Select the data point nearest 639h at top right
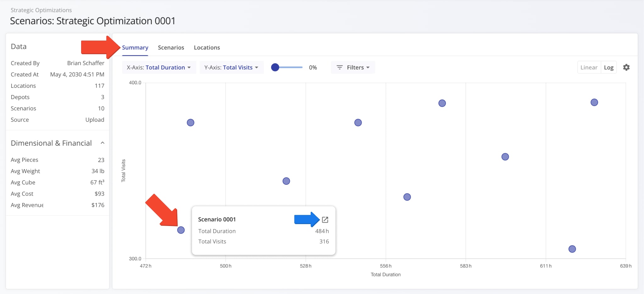644x294 pixels. [594, 102]
